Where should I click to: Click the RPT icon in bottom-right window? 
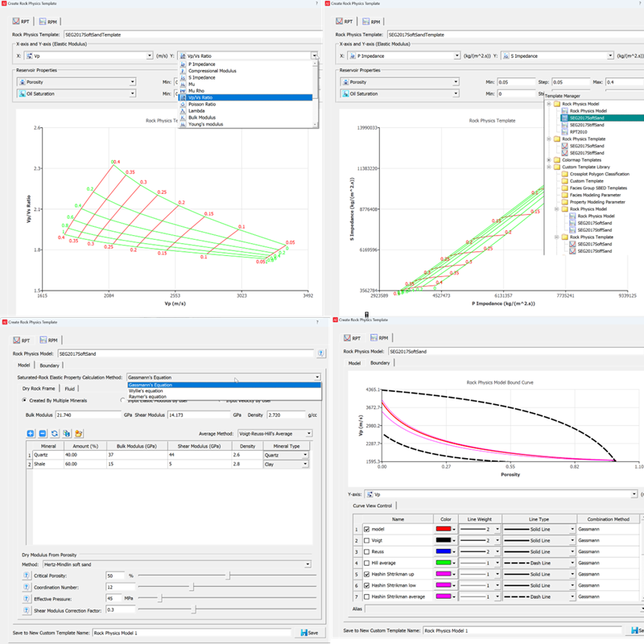click(352, 337)
